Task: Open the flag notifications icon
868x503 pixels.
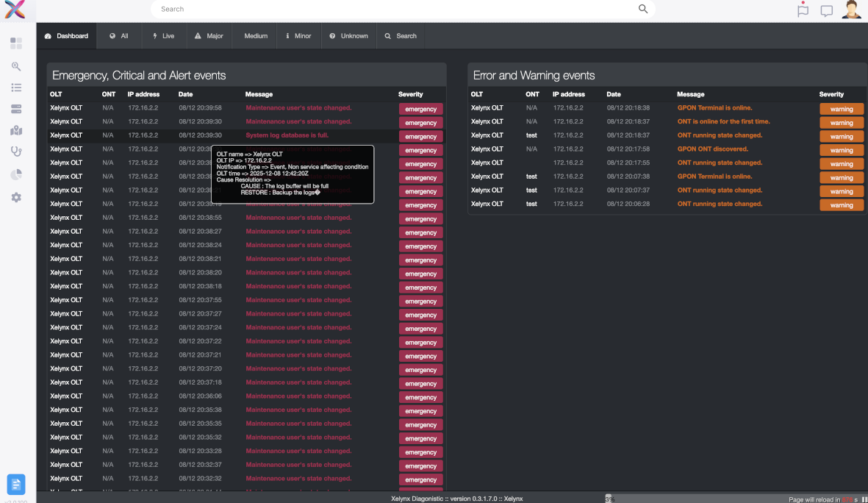Action: 803,10
